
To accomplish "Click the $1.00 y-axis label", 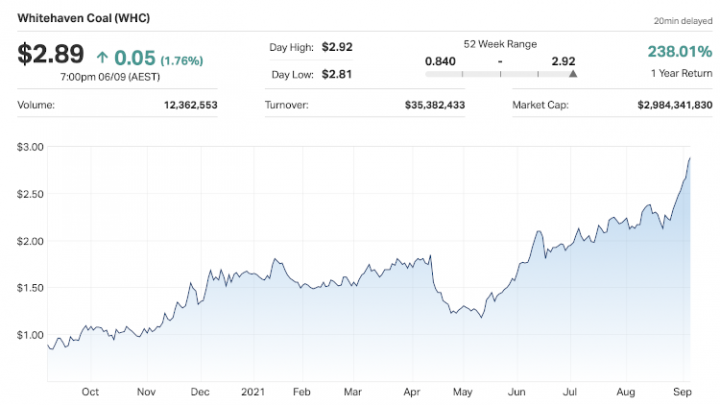I will tap(30, 335).
